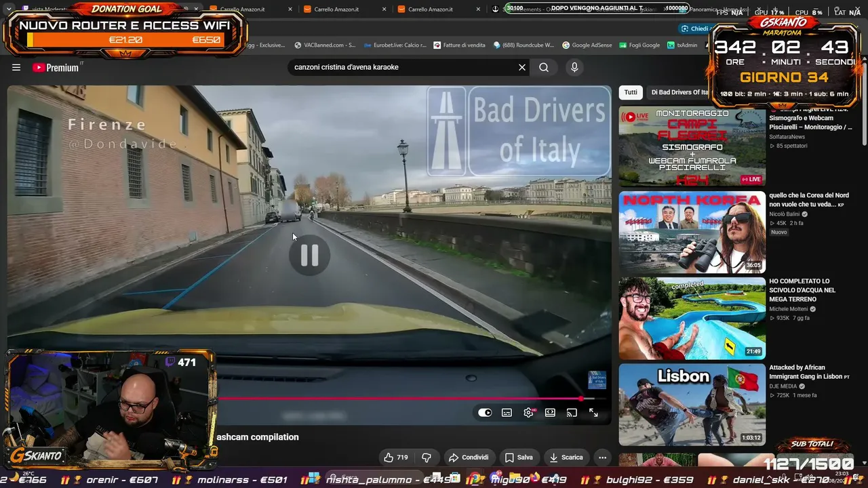Clear the YouTube search query

[522, 67]
